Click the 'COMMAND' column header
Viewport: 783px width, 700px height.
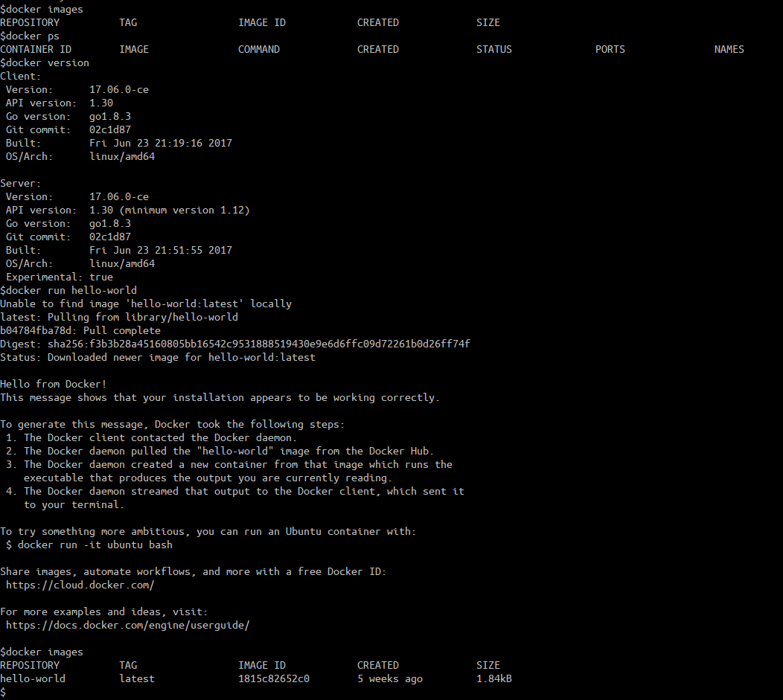click(259, 49)
